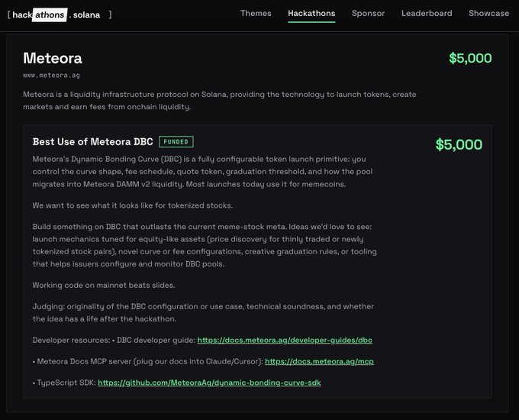This screenshot has width=519, height=420.
Task: Click the 'Judging: originality of the DBC' line
Action: pos(203,306)
